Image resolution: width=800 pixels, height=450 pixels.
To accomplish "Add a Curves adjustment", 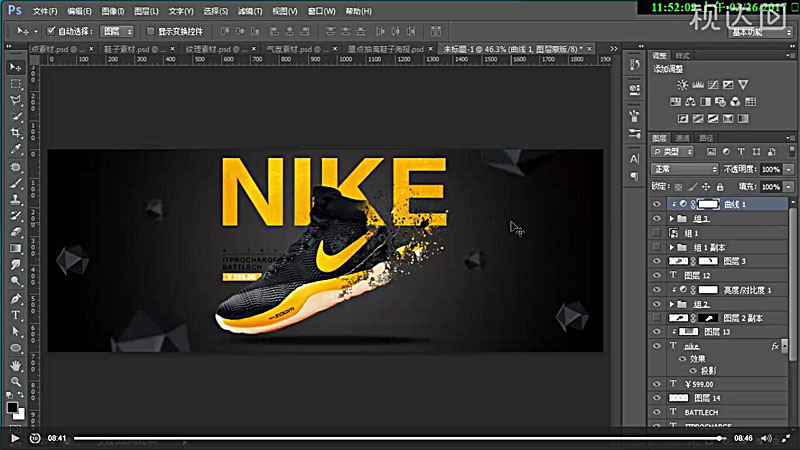I will [713, 85].
